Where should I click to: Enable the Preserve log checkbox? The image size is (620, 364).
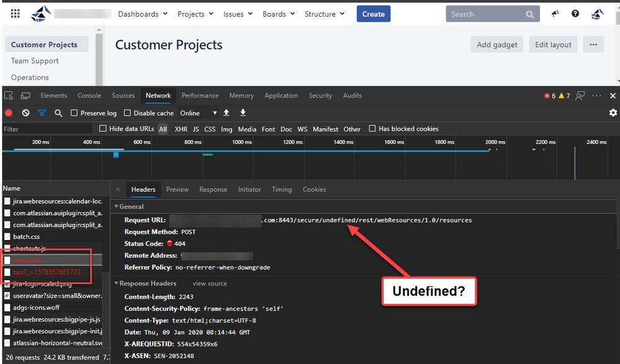74,113
